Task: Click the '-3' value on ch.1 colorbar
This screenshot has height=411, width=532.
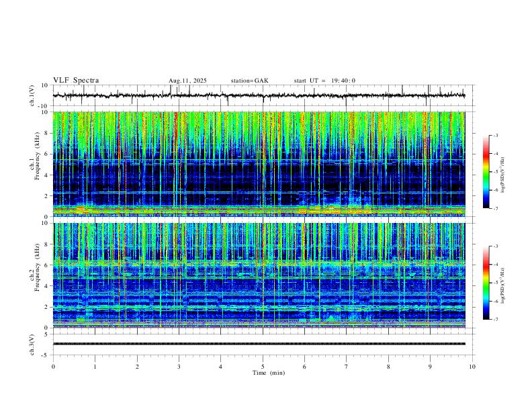Action: (x=495, y=135)
